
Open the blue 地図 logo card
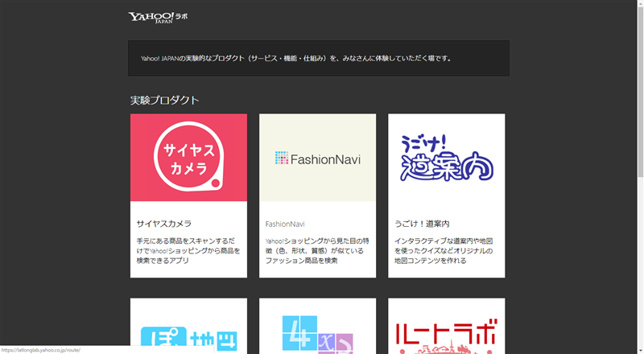point(188,326)
